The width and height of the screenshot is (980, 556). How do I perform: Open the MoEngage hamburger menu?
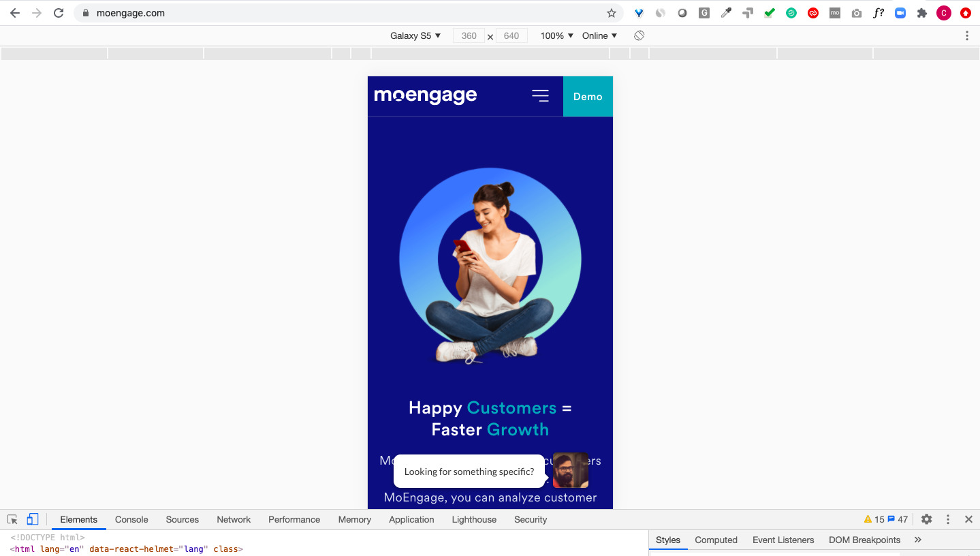click(540, 96)
